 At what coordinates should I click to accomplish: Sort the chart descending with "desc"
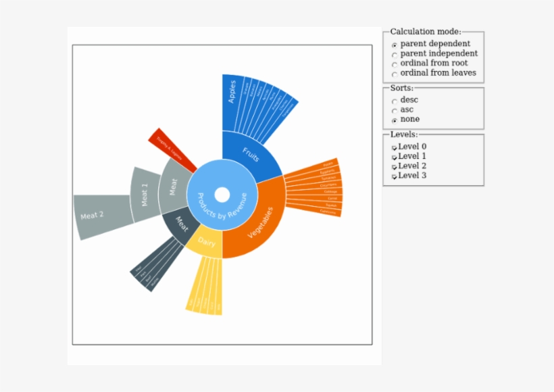click(x=395, y=99)
